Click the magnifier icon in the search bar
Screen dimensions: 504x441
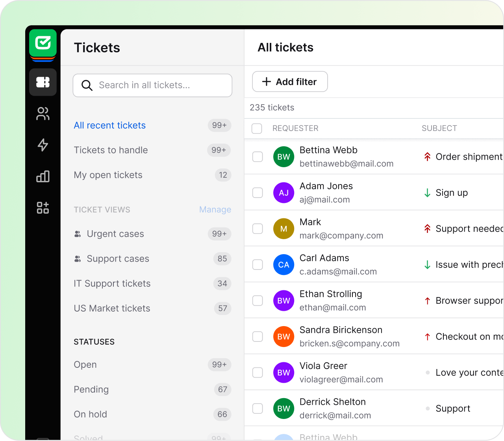pyautogui.click(x=87, y=85)
